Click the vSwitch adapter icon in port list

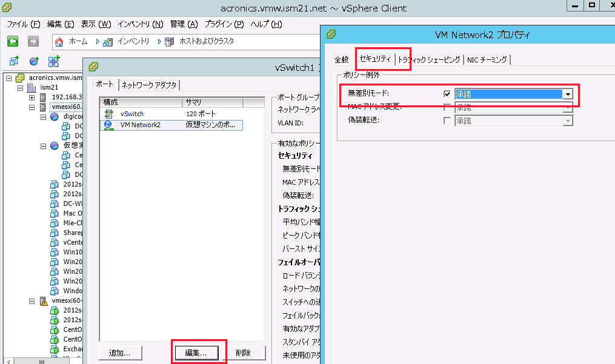point(108,114)
